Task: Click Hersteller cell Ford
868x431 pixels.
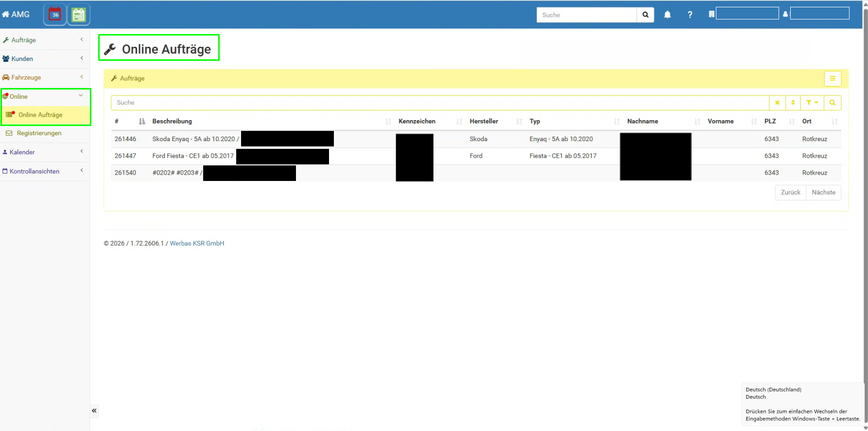Action: coord(476,156)
